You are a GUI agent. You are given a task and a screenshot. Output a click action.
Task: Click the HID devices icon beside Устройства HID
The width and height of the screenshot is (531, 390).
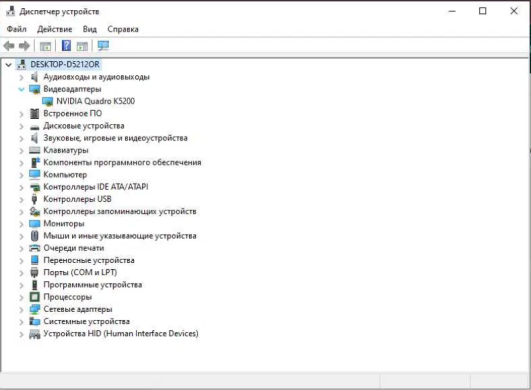pyautogui.click(x=35, y=334)
